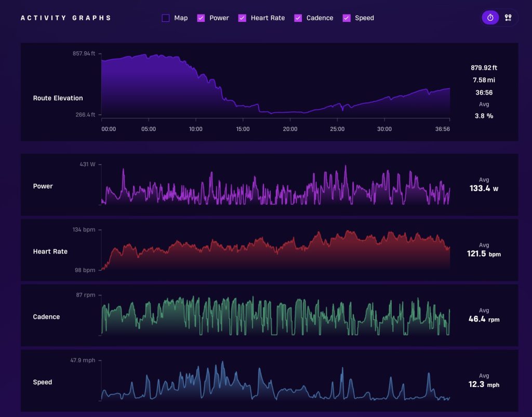Switch to time-based view stopwatch icon
532x417 pixels.
(490, 18)
